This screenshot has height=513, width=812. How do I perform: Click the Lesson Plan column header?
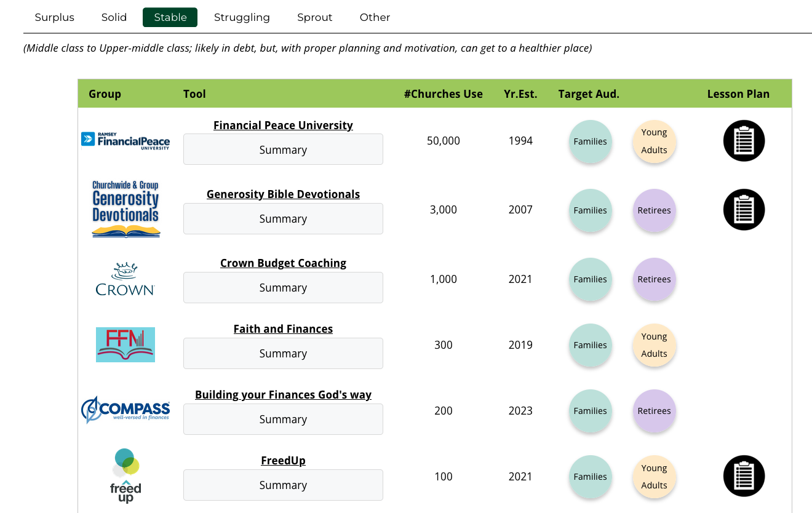tap(738, 94)
